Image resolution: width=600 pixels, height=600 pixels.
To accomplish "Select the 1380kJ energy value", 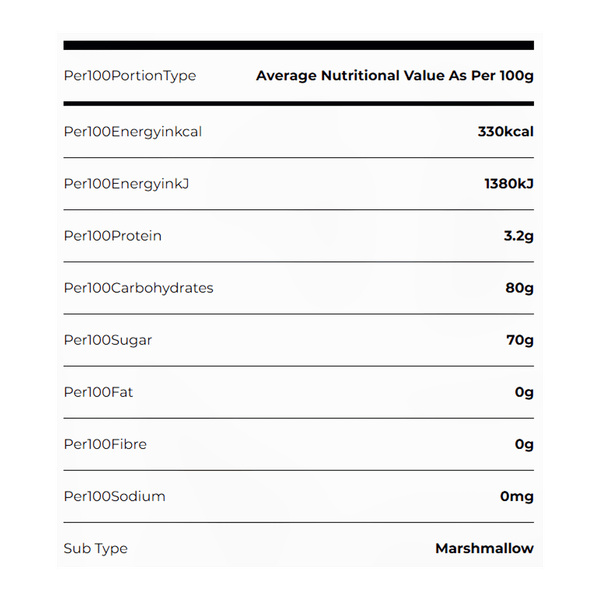I will point(508,184).
